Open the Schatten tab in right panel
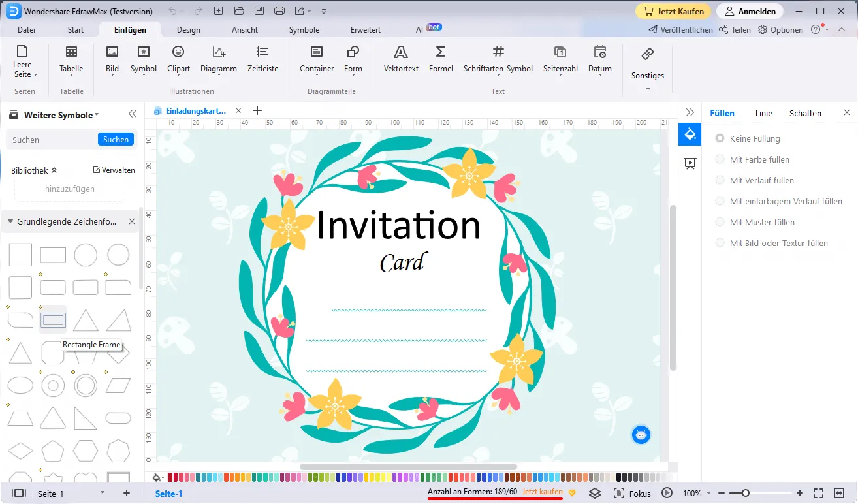 805,113
